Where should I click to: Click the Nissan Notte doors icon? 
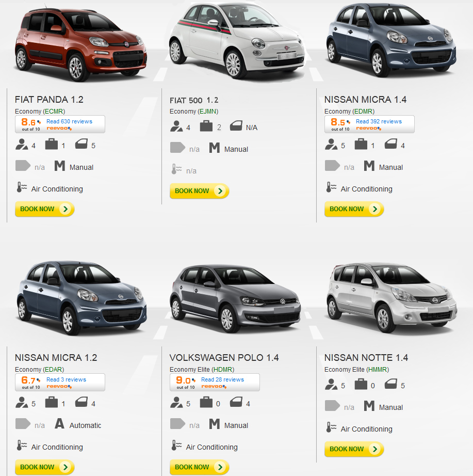[391, 384]
